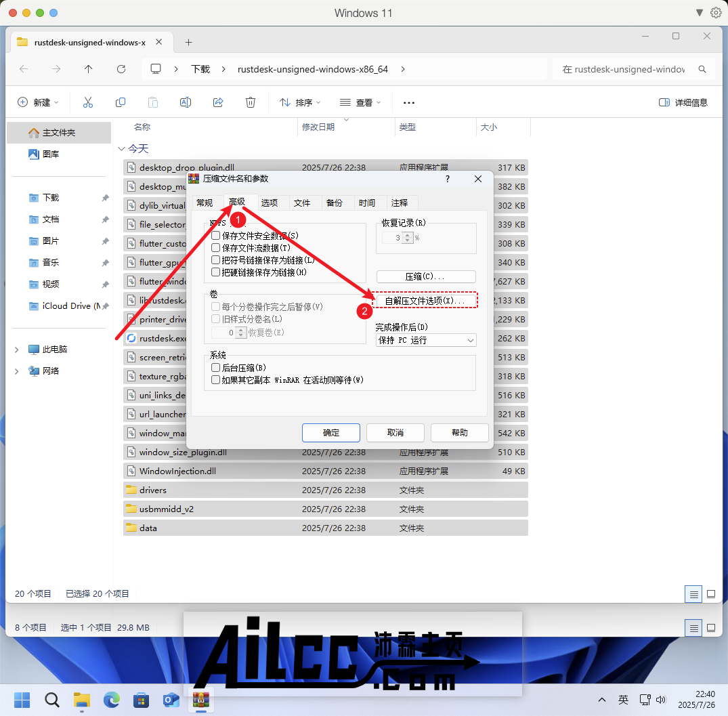Click the PC monitor icon in address bar
The image size is (728, 716).
point(156,69)
